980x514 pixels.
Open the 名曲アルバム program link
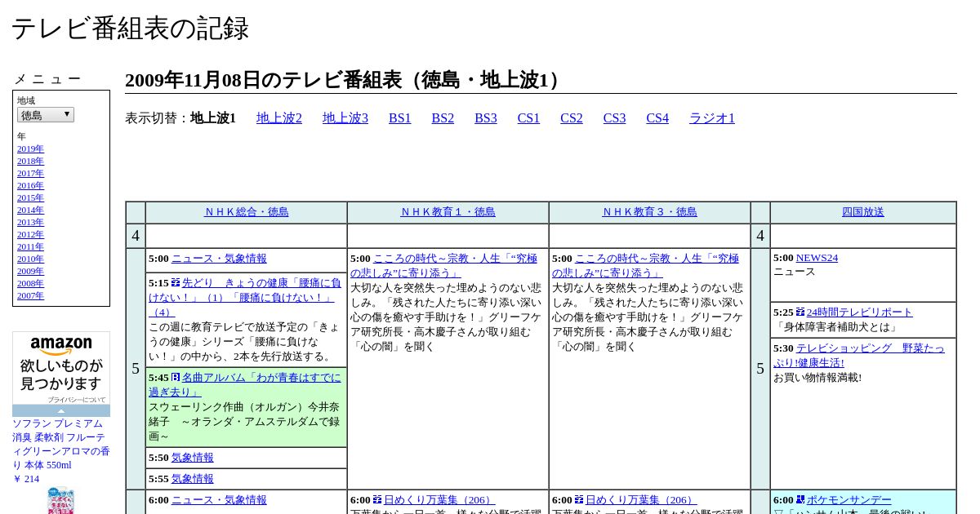tap(245, 385)
